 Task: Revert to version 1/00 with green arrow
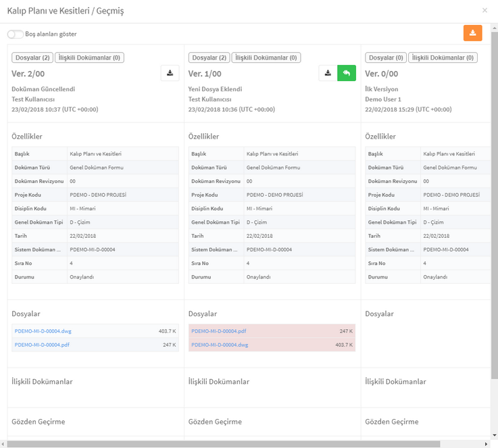pyautogui.click(x=347, y=73)
